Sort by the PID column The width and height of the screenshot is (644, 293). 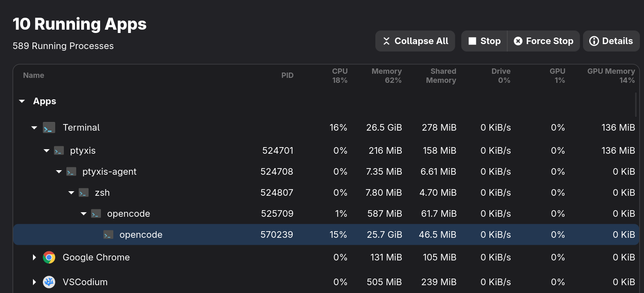tap(288, 75)
